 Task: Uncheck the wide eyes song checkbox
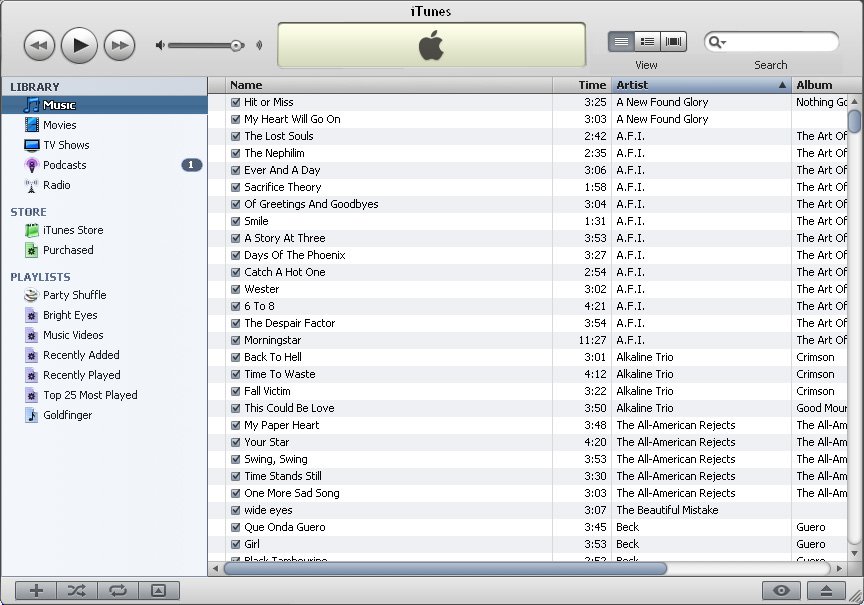[x=235, y=510]
